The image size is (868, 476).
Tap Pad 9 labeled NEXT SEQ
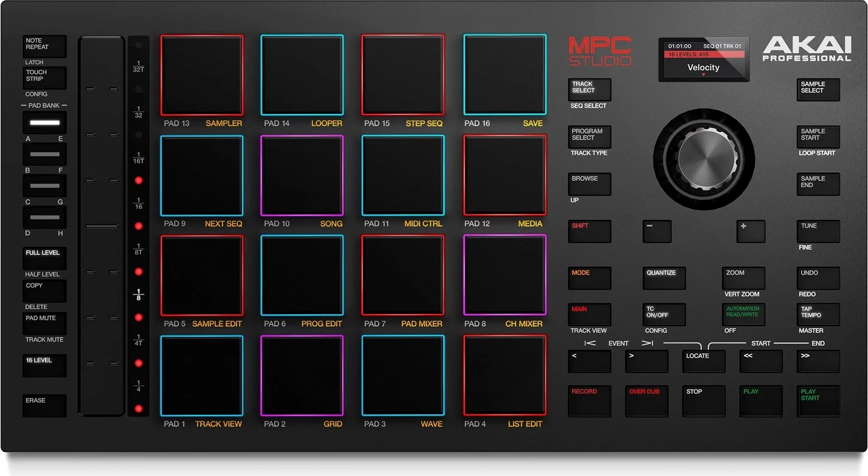click(x=202, y=176)
